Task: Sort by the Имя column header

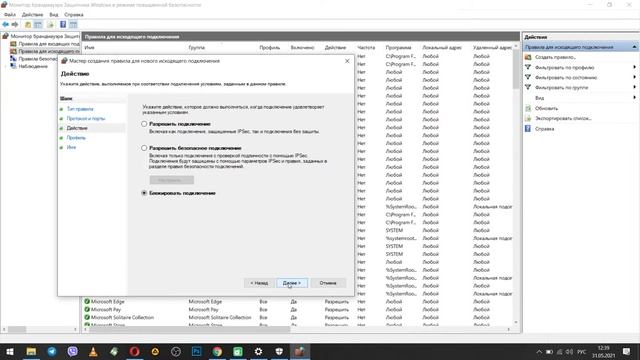Action: pyautogui.click(x=89, y=47)
